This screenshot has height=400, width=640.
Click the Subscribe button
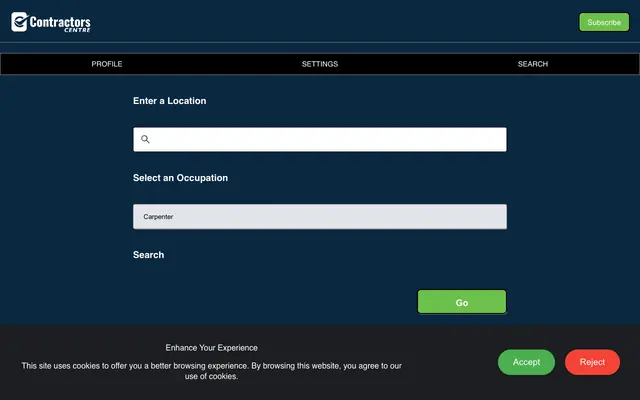pyautogui.click(x=604, y=22)
